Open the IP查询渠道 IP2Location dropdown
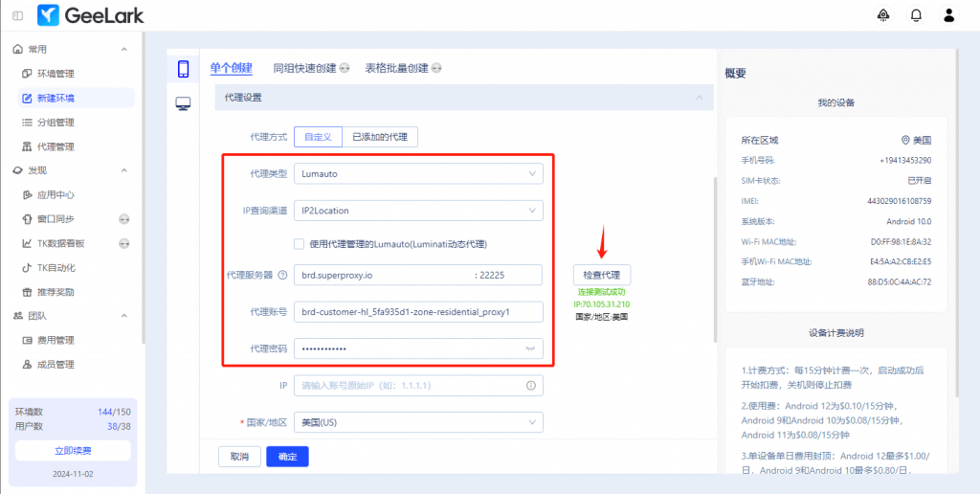The height and width of the screenshot is (494, 980). 418,211
